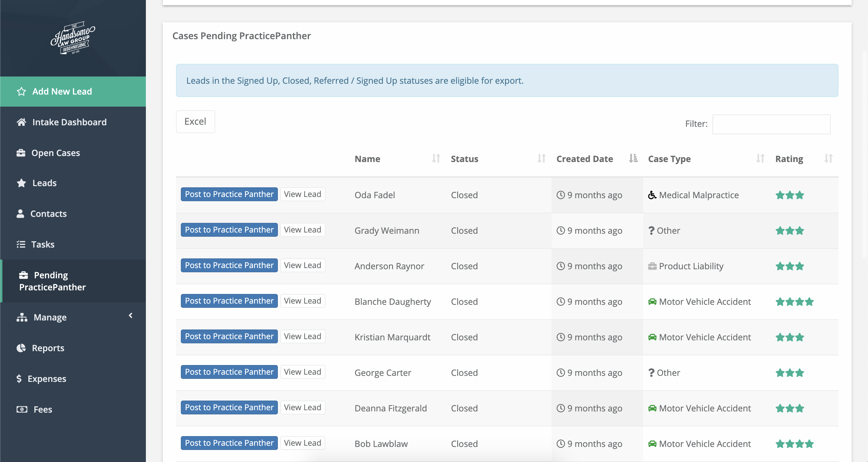Screen dimensions: 868x462
Task: Click the person icon beside Contacts
Action: coord(20,214)
